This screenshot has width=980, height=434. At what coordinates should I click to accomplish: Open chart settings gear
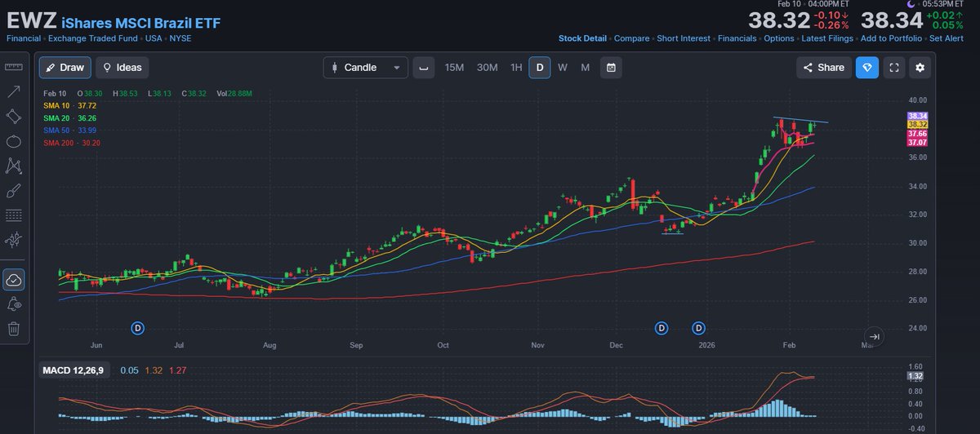coord(920,68)
